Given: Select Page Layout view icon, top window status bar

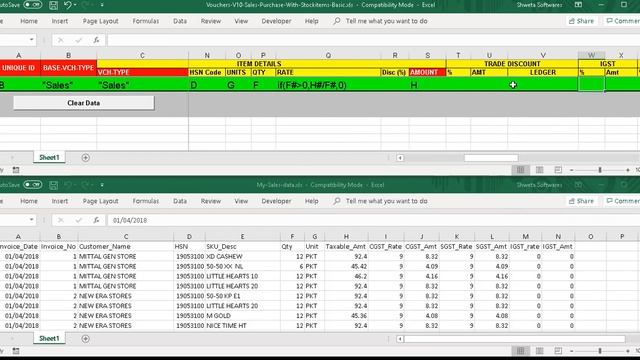Looking at the screenshot, I should tap(540, 170).
